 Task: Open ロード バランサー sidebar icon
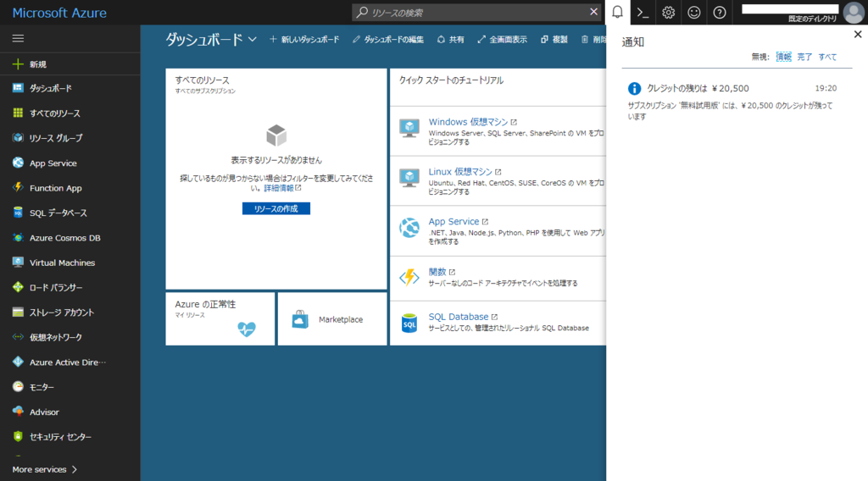click(x=18, y=287)
